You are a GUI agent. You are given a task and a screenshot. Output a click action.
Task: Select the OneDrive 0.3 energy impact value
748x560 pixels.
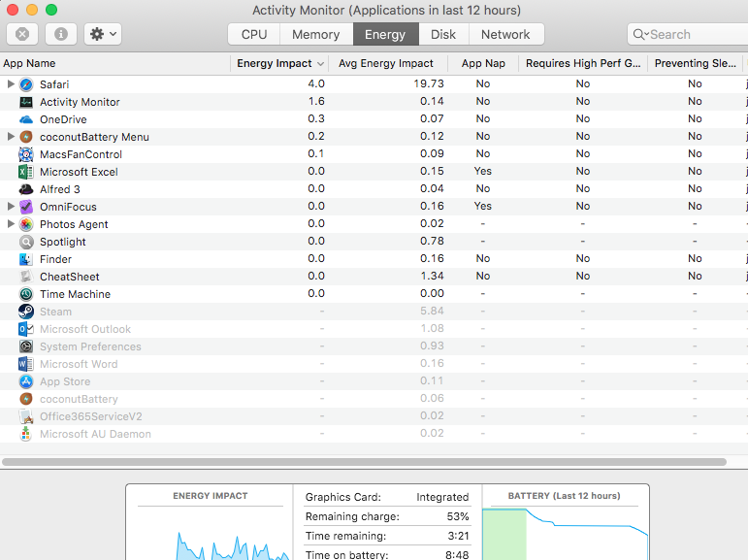(316, 118)
